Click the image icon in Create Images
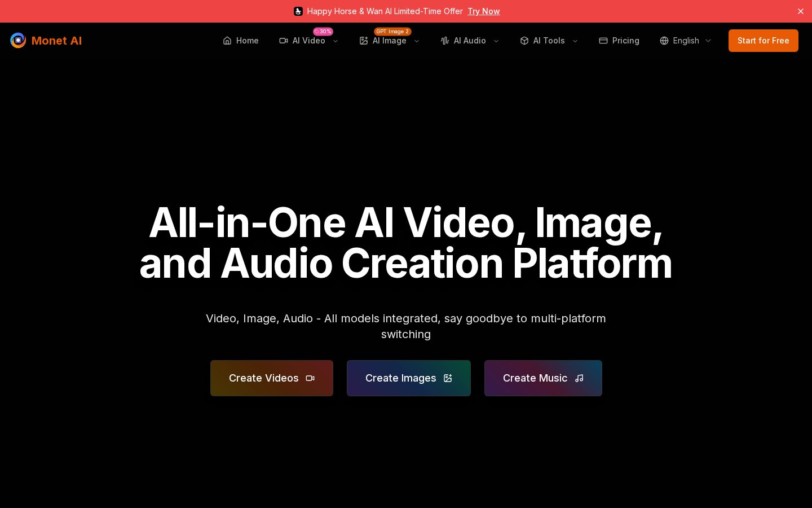Viewport: 812px width, 508px height. tap(448, 378)
